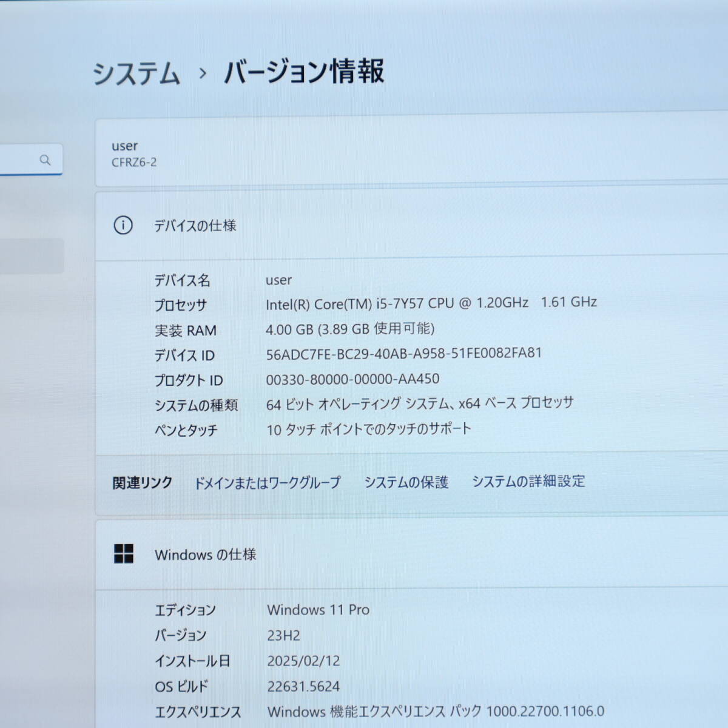728x728 pixels.
Task: Select device ID 56ADC7FE-BC29-40AB-A958-51FE0082FA81
Action: point(404,354)
